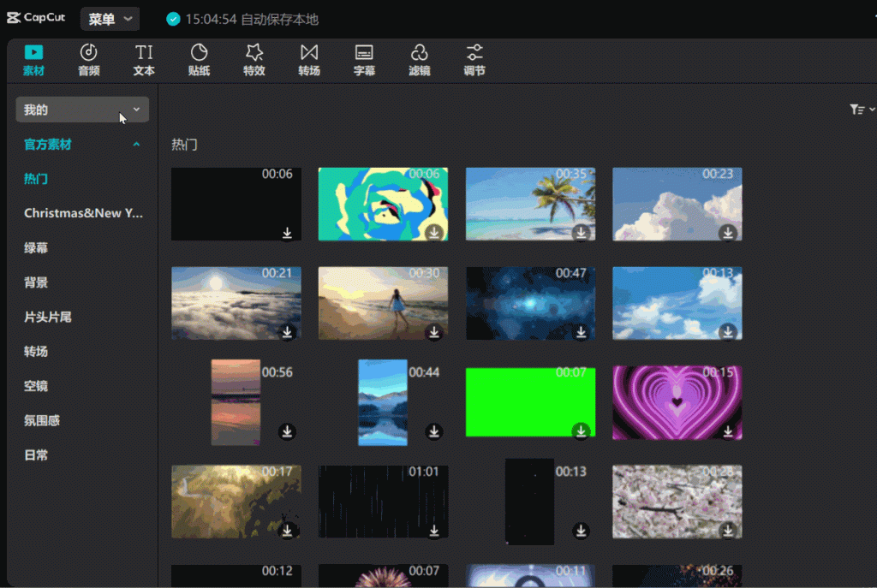Screen dimensions: 877x588
Task: Select the 日常 category
Action: [36, 455]
